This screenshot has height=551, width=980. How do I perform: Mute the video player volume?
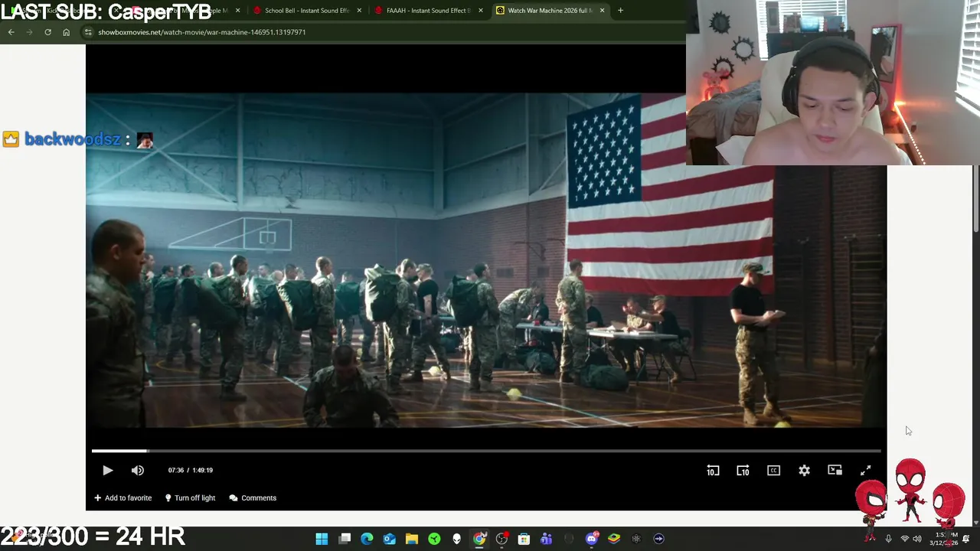[x=138, y=471]
